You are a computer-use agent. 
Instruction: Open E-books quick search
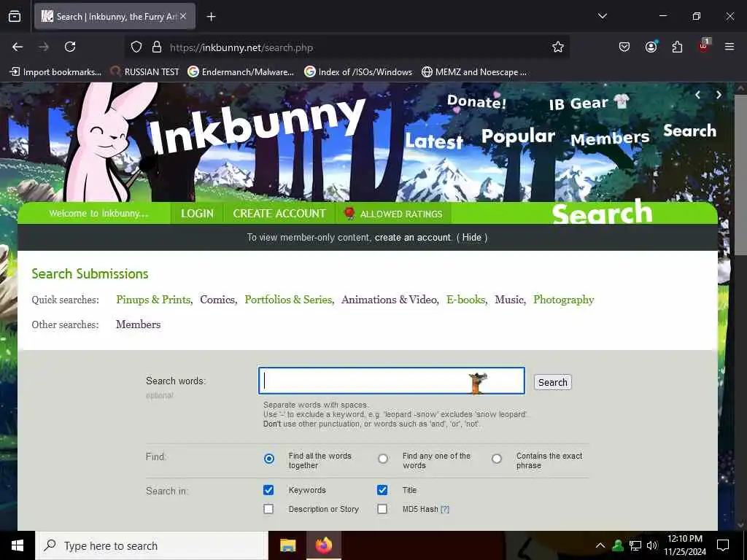[x=466, y=300]
